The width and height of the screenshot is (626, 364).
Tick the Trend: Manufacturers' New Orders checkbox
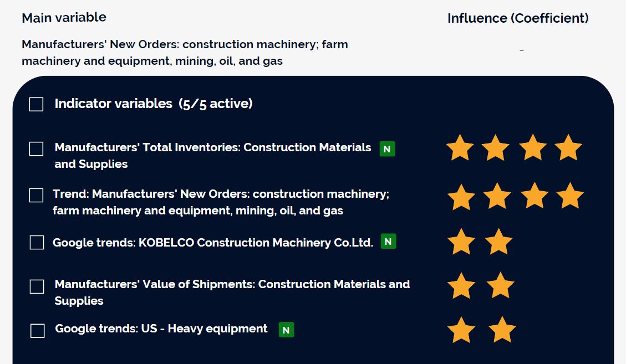pyautogui.click(x=36, y=195)
